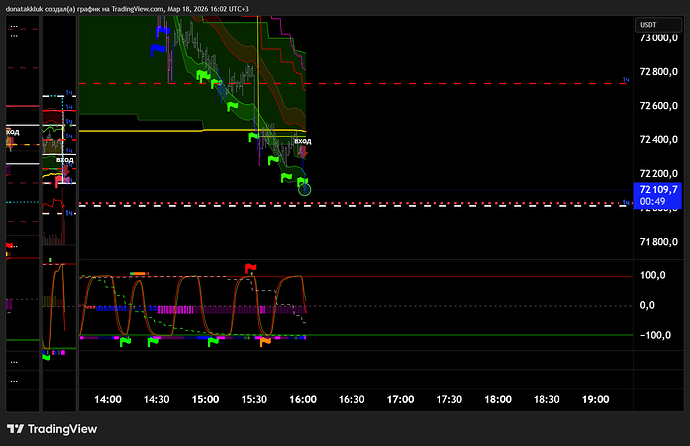The height and width of the screenshot is (446, 690).
Task: Click the blue flag at top of main chart
Action: (158, 31)
